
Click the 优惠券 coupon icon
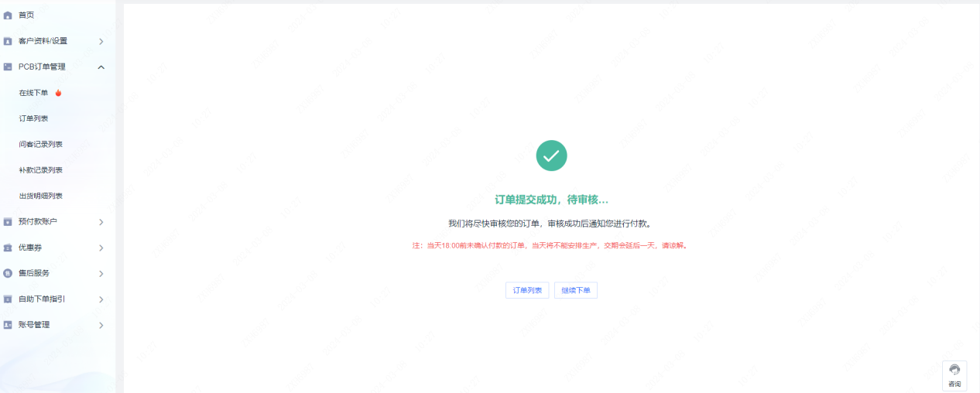[x=8, y=248]
